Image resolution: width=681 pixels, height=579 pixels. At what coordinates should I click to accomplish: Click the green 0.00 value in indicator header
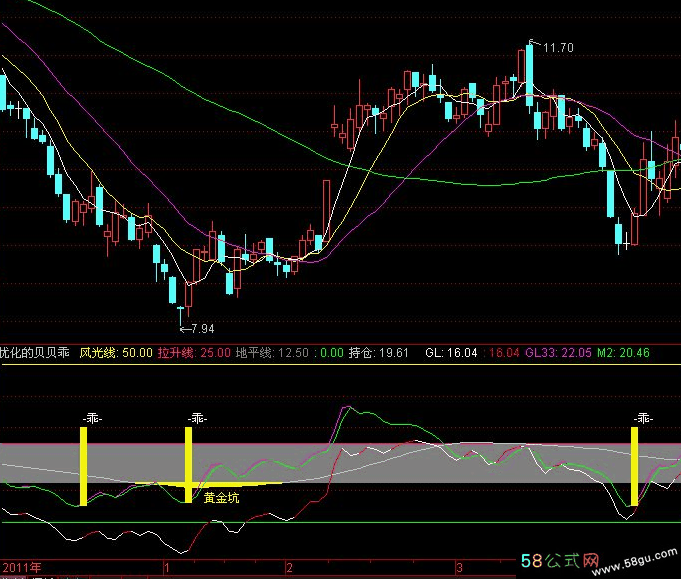point(332,352)
